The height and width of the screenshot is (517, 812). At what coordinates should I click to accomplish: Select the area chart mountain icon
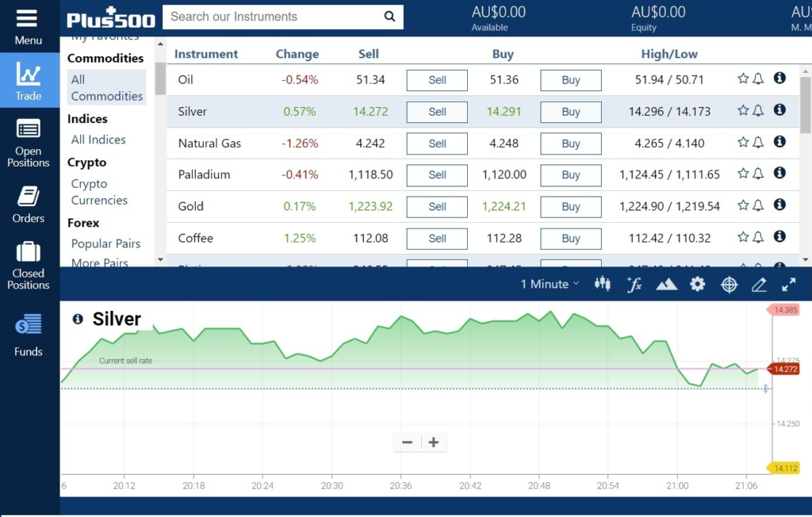(666, 284)
